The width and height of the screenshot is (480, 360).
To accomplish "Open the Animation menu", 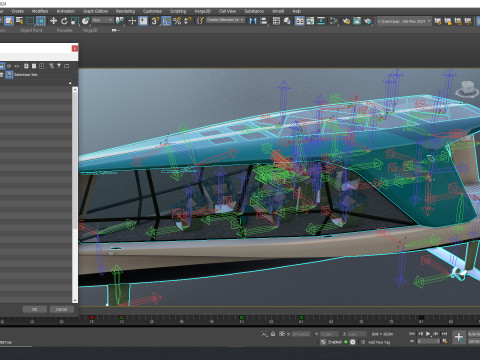I will pos(65,11).
